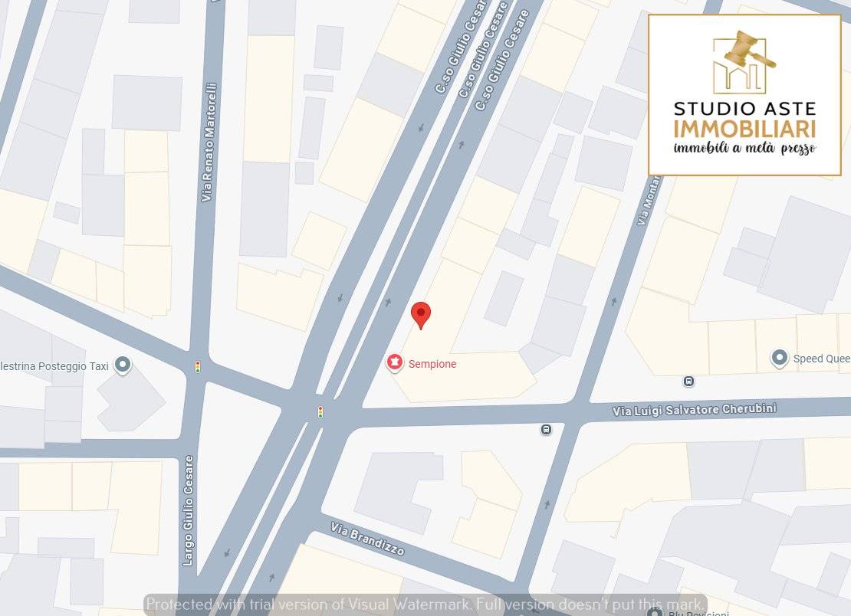Click the red location pin marker
Image resolution: width=851 pixels, height=616 pixels.
point(421,316)
